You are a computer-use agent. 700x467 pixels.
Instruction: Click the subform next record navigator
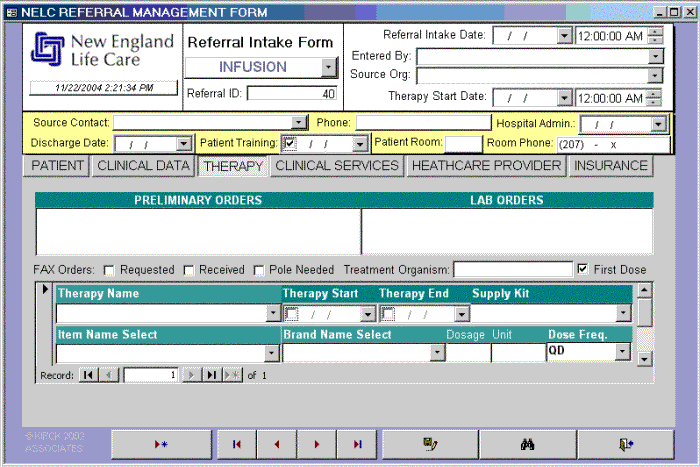(192, 375)
